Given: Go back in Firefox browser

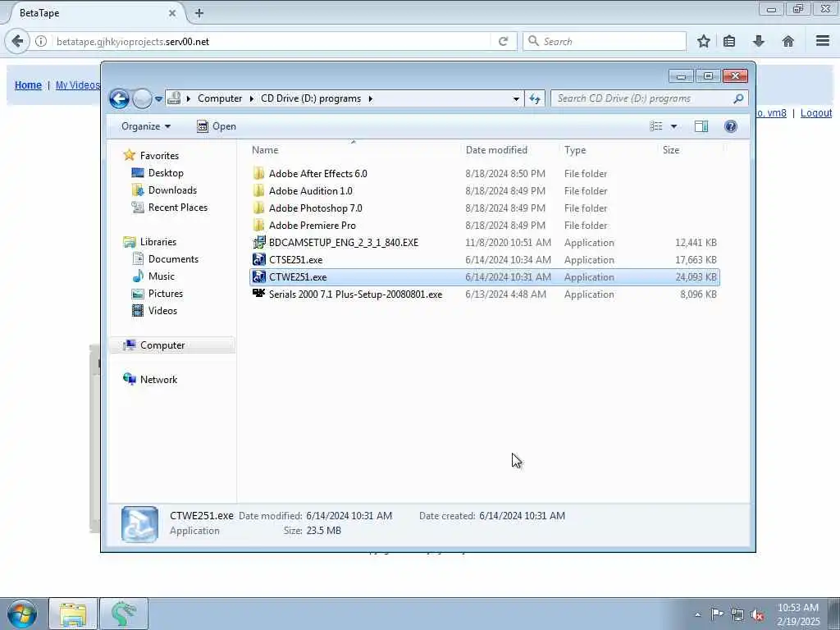Looking at the screenshot, I should [x=17, y=41].
